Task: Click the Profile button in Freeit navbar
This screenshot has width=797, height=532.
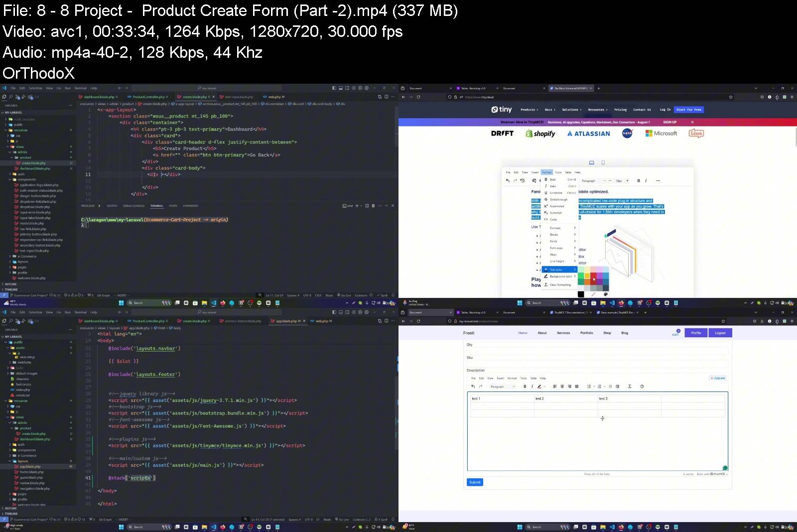Action: pyautogui.click(x=696, y=333)
